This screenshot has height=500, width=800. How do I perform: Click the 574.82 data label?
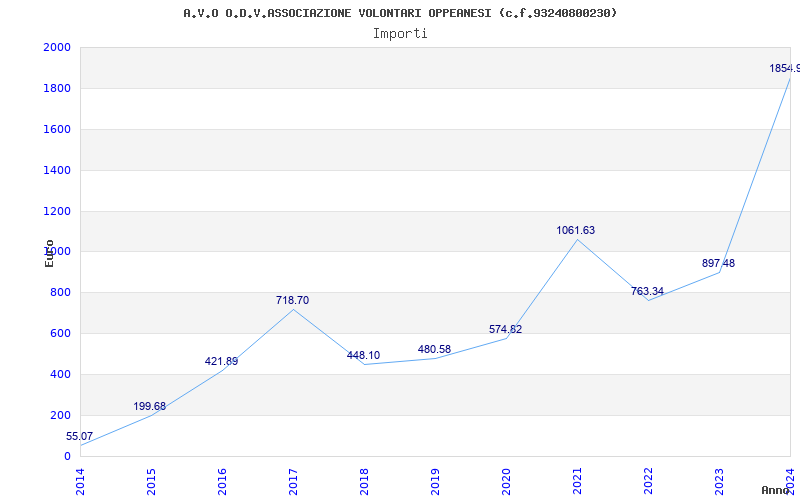[x=505, y=329]
